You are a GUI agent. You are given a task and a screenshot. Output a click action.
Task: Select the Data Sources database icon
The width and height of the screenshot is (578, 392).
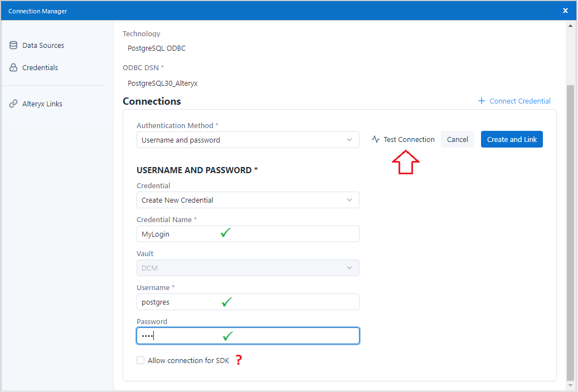pyautogui.click(x=13, y=45)
